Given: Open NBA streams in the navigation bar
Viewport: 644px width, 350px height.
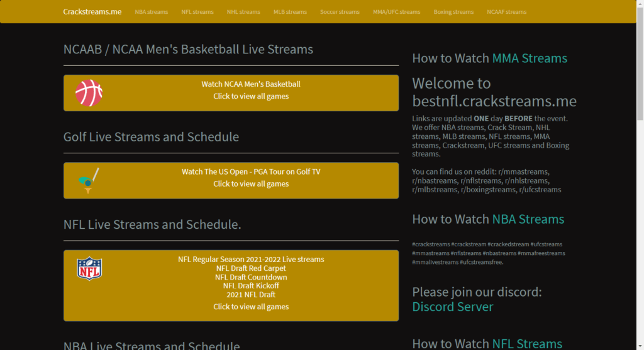Looking at the screenshot, I should tap(151, 12).
